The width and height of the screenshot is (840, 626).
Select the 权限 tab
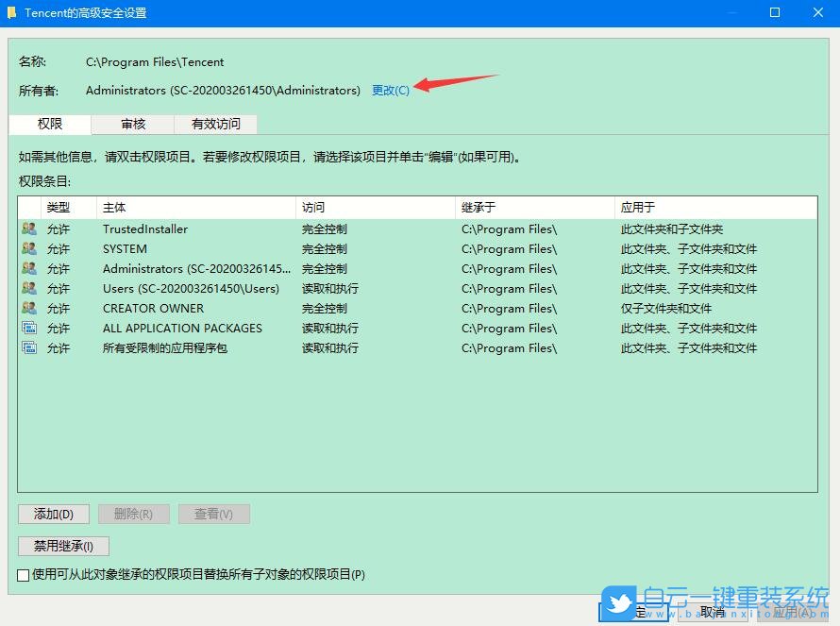point(49,123)
